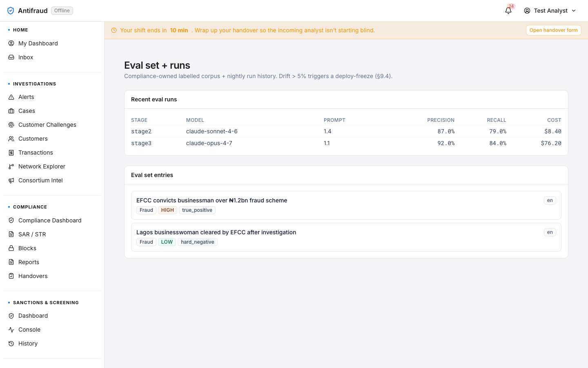
Task: Go to SAR / STR in the sidebar
Action: coord(52,234)
